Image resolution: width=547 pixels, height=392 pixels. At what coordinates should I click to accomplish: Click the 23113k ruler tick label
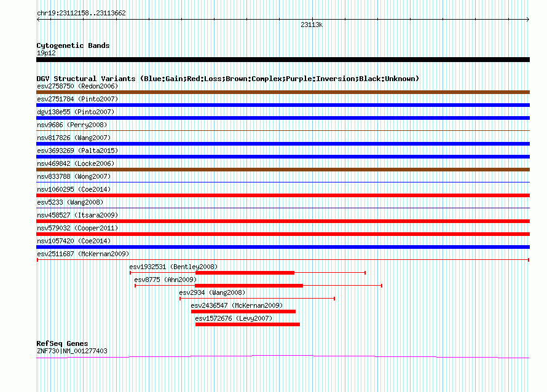312,25
